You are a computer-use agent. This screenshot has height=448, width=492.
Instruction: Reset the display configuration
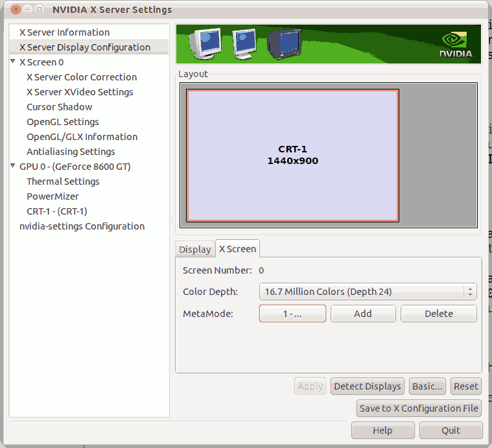pos(466,386)
